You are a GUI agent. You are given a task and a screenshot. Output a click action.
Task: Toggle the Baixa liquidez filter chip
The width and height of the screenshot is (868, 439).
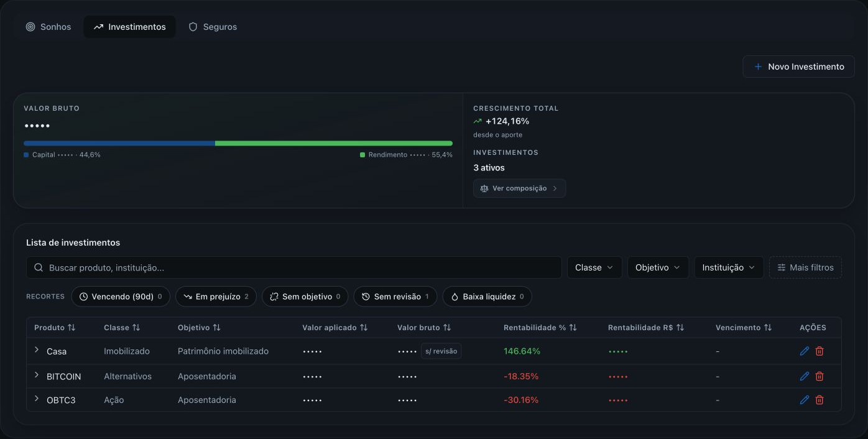coord(487,297)
